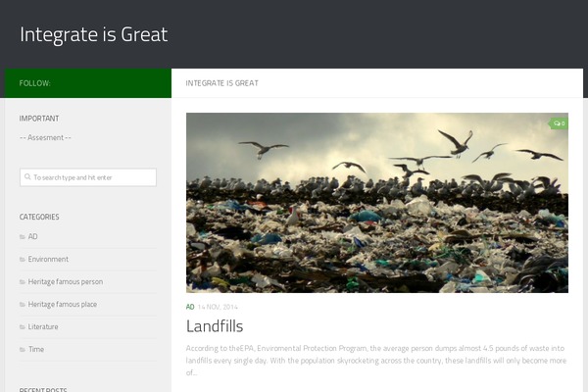Click the folder icon beside Environment
Screen dimensions: 588x392
(23, 259)
